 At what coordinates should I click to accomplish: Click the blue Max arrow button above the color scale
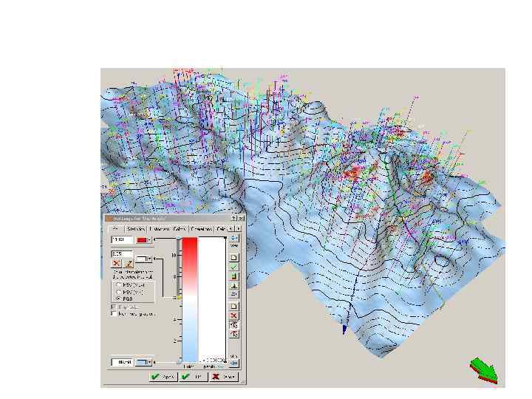[233, 238]
